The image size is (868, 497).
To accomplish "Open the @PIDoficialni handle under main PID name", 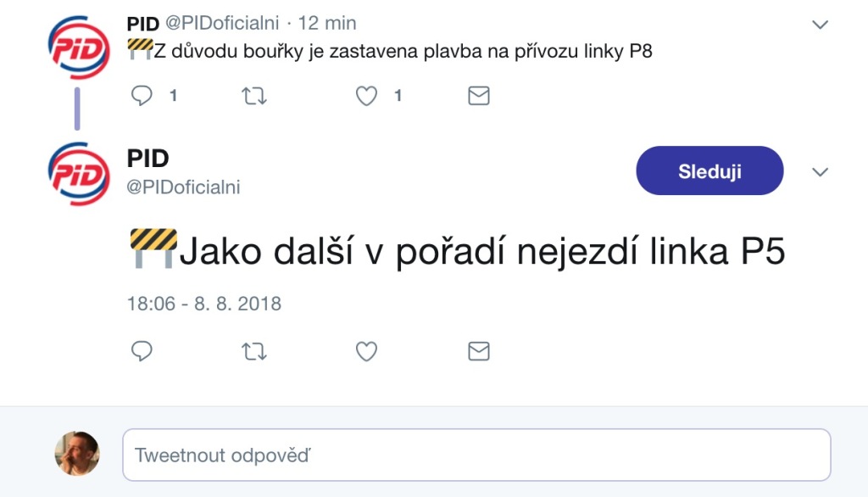I will 183,187.
